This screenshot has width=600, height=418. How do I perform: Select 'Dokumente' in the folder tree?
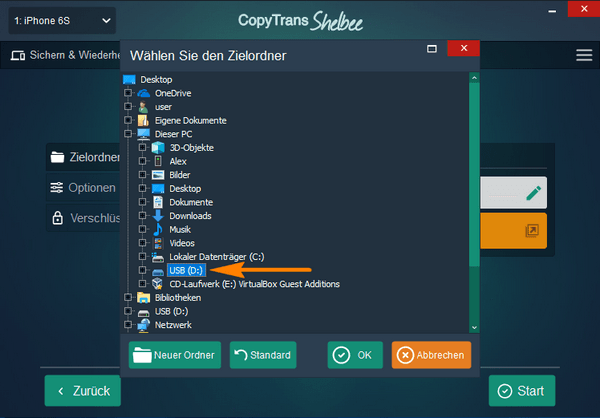tap(191, 202)
